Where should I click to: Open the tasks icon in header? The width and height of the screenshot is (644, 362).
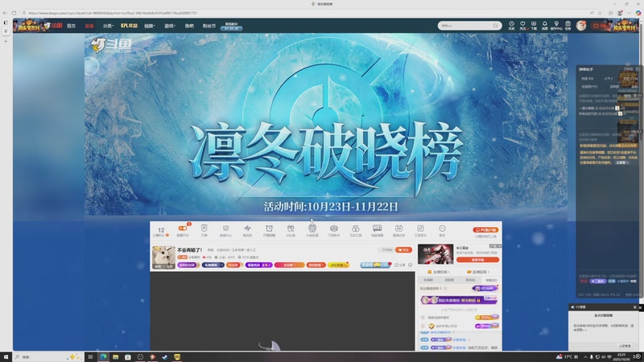coord(568,26)
